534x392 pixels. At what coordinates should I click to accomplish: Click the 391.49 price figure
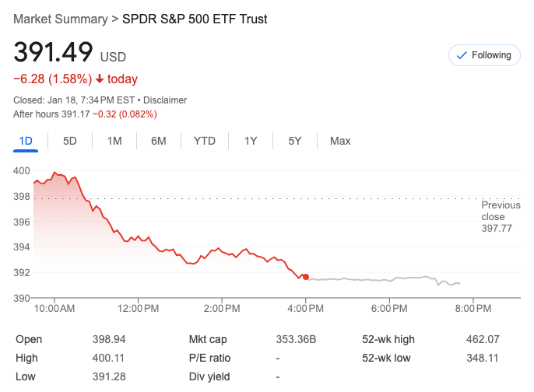[53, 53]
